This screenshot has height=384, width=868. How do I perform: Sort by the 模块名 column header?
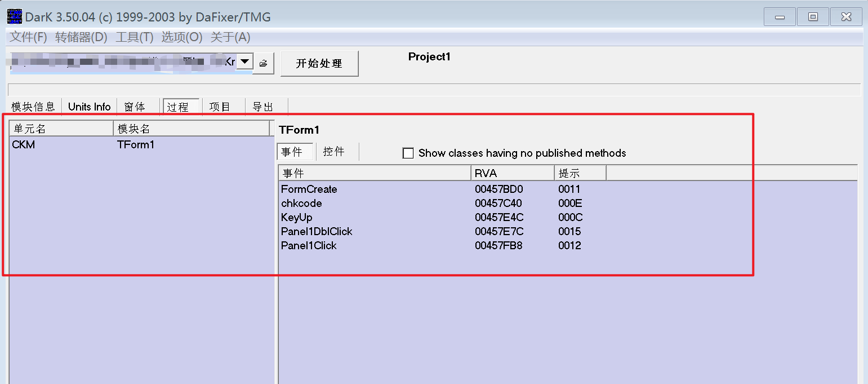coord(192,129)
